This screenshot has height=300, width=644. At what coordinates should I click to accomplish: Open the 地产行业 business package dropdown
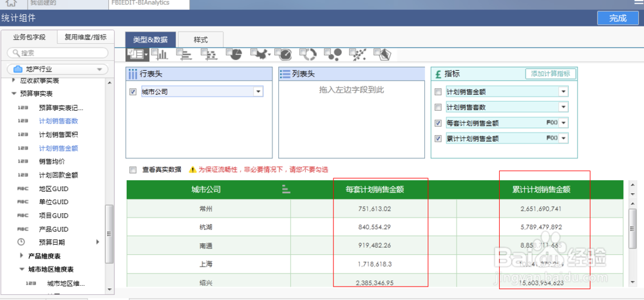pyautogui.click(x=57, y=70)
